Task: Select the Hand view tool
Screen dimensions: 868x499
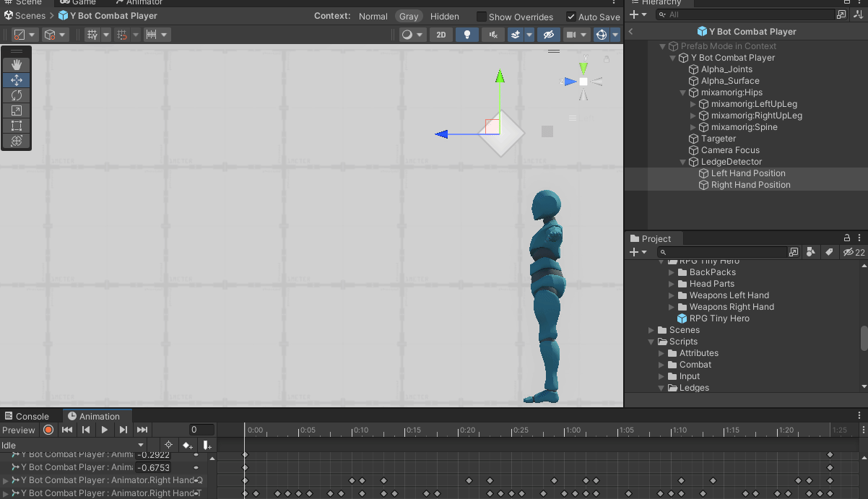Action: point(17,65)
